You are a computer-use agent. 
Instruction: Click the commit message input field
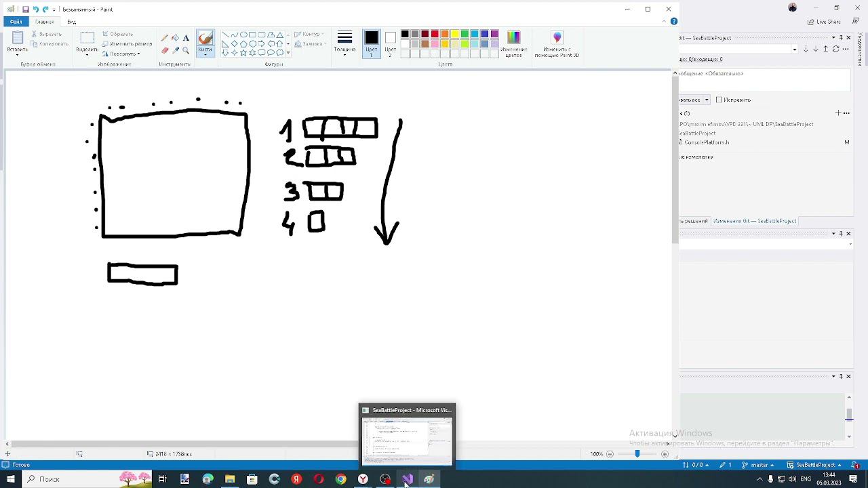point(765,81)
